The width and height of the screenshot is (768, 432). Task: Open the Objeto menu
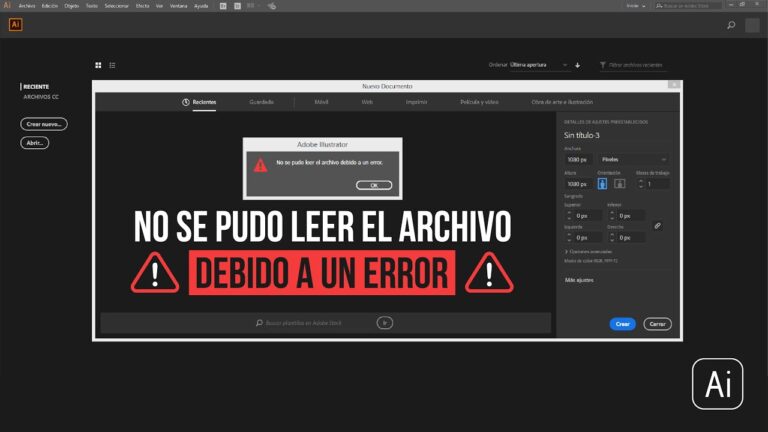[x=72, y=6]
